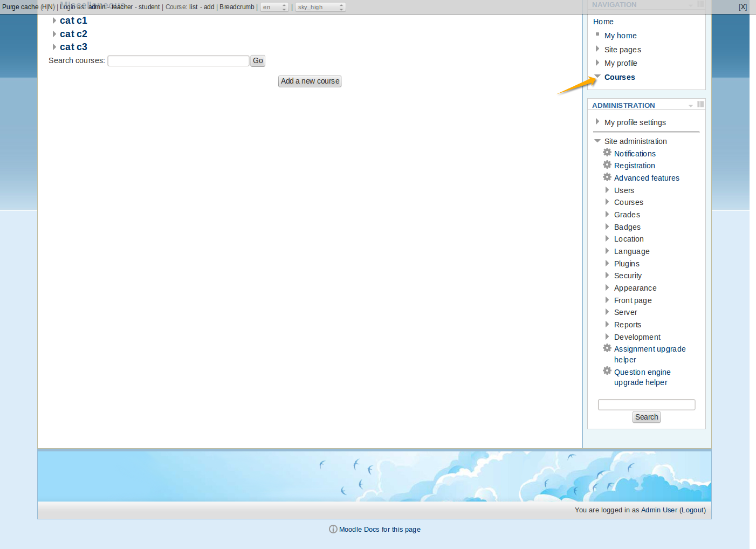Screen dimensions: 756x549
Task: Open the sky_high theme dropdown
Action: [x=320, y=7]
